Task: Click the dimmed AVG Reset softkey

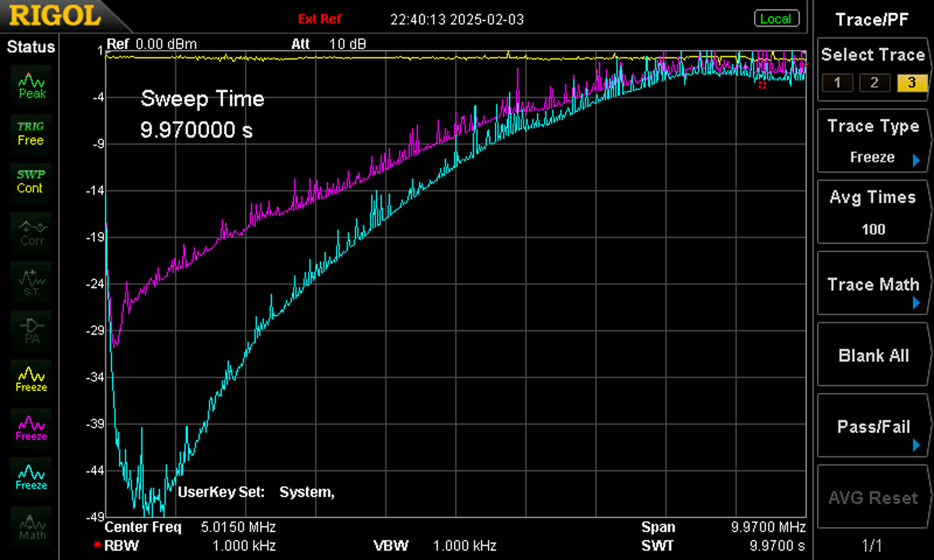Action: click(873, 497)
